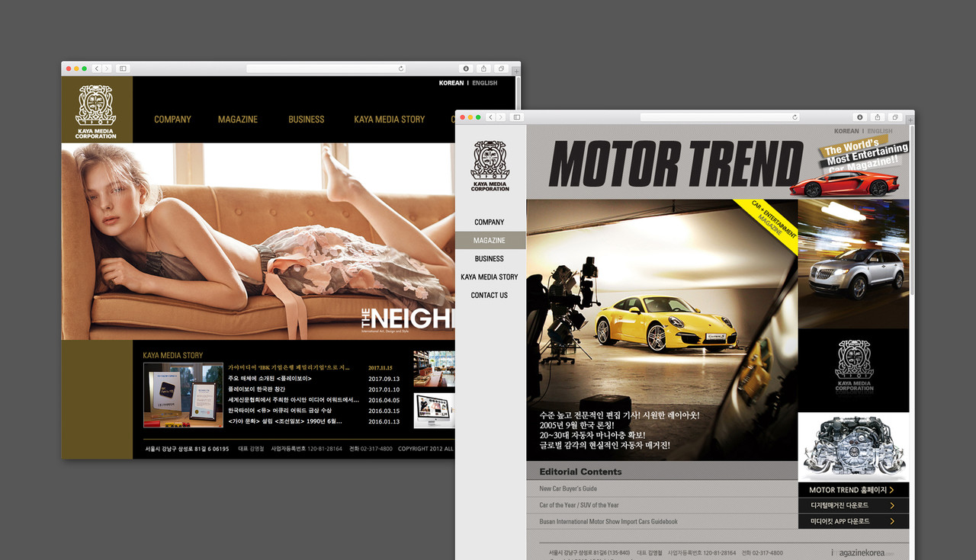This screenshot has height=560, width=976.
Task: Open Busan International Motor Show Import Cars Guidebook
Action: [x=608, y=522]
